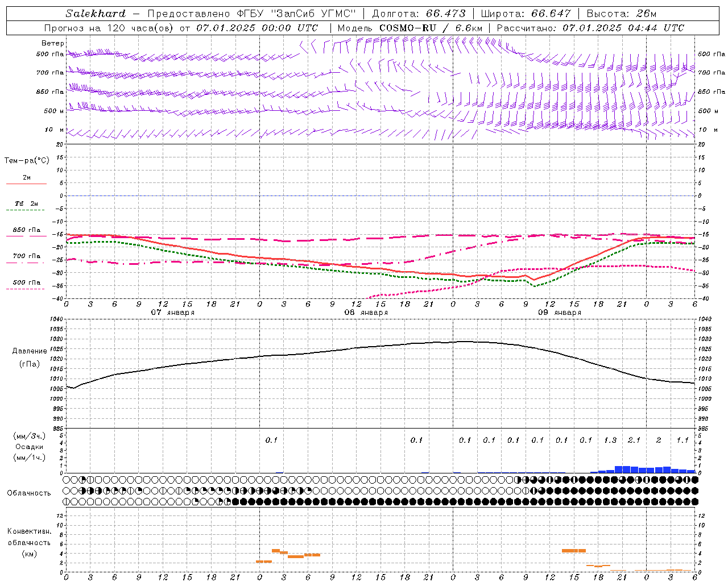Click the Долгота: 66.473 value

click(x=419, y=14)
